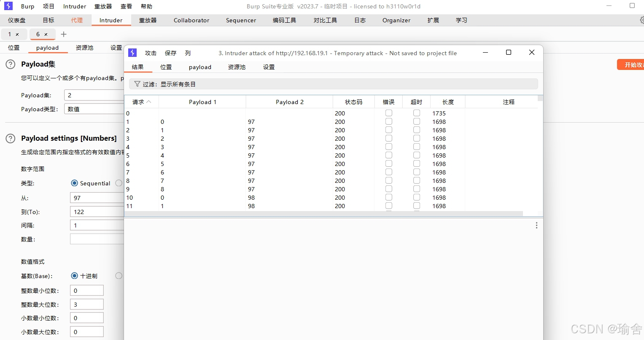Close the Intruder attack window

pos(532,52)
